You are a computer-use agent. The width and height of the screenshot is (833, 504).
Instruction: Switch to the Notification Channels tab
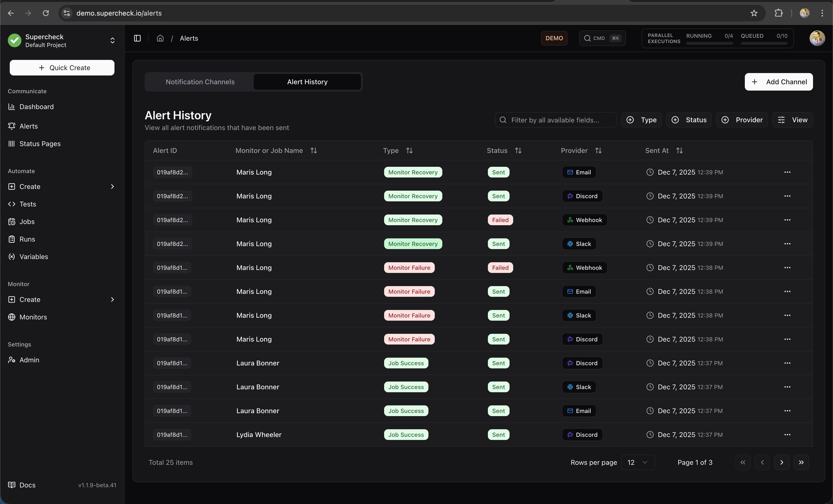tap(200, 82)
